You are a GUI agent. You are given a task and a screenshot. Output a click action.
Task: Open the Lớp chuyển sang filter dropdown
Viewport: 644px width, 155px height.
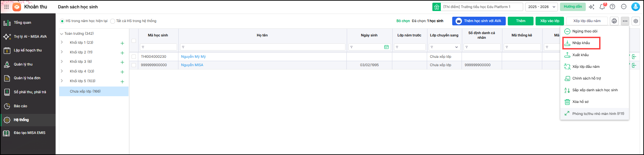[x=456, y=47]
